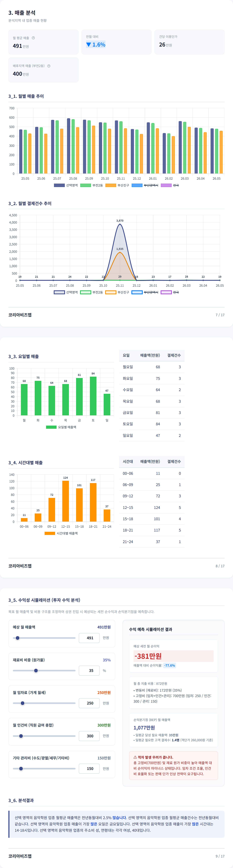Focus the 재료비 비중 input showing 35
The height and width of the screenshot is (868, 233).
click(x=89, y=671)
